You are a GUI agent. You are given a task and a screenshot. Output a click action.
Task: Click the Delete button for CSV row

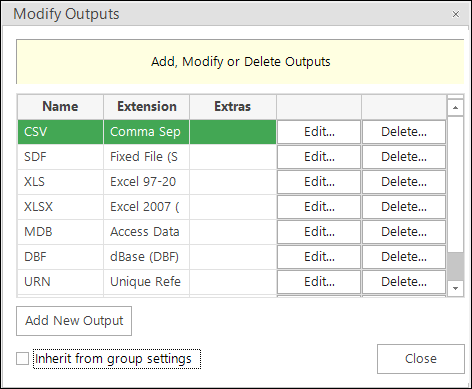pos(404,132)
